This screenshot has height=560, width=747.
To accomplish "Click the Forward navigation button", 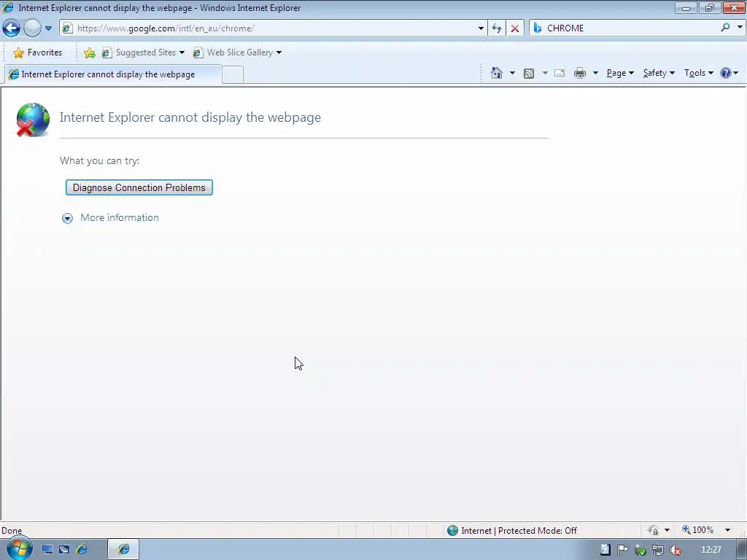I will pos(32,28).
